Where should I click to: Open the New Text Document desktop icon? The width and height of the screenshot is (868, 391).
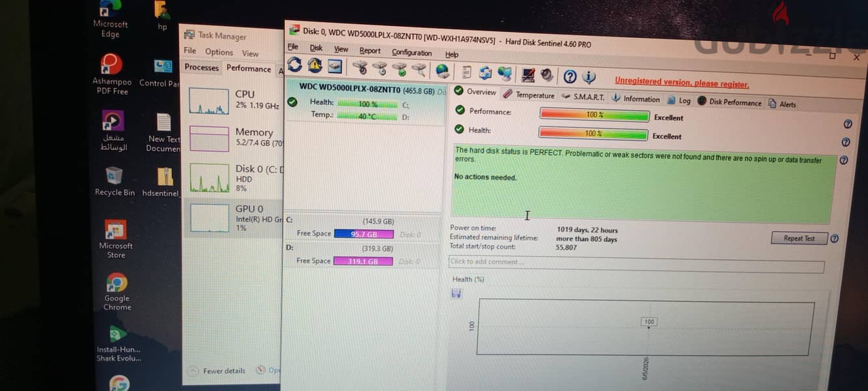tap(163, 133)
